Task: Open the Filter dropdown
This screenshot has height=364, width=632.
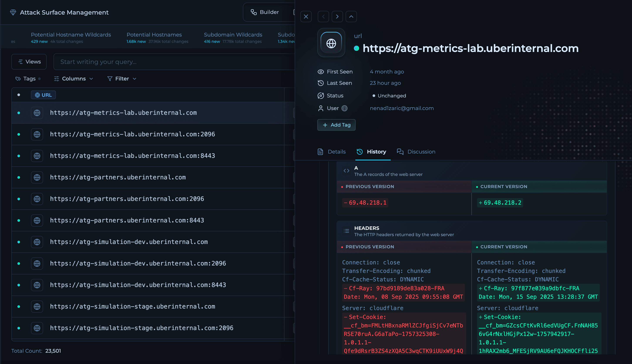Action: coord(122,78)
